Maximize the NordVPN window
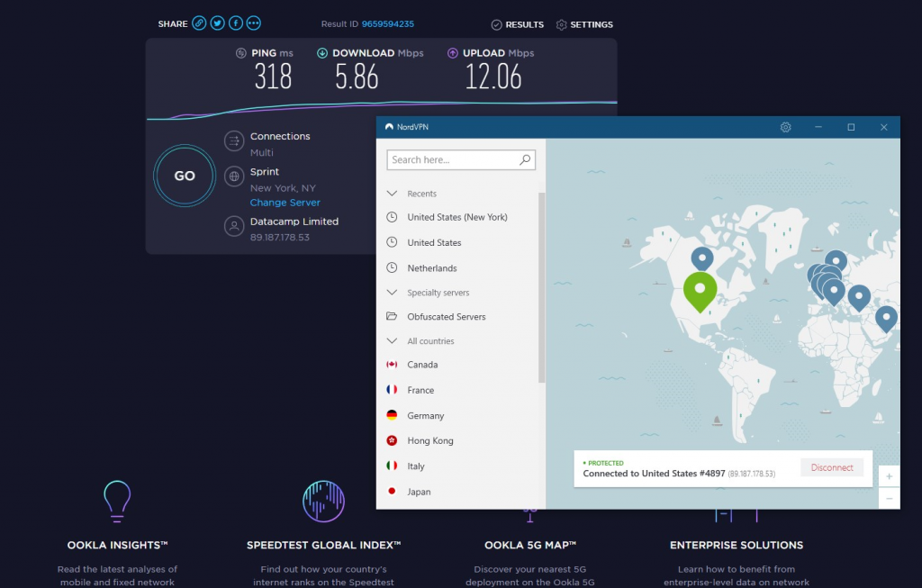Screen dimensions: 922x588 pos(851,127)
